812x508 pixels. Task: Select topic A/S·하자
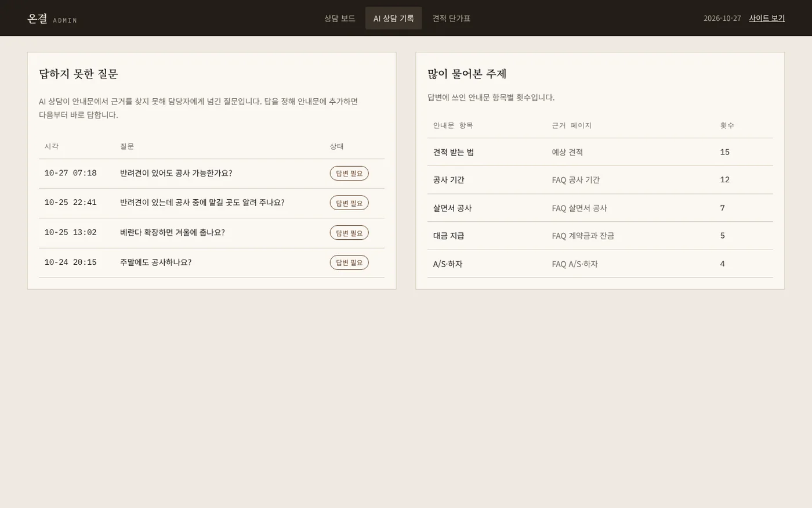[x=448, y=264]
